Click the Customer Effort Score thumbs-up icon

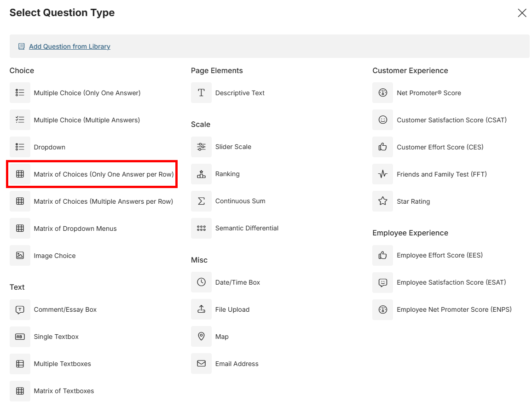pos(383,147)
